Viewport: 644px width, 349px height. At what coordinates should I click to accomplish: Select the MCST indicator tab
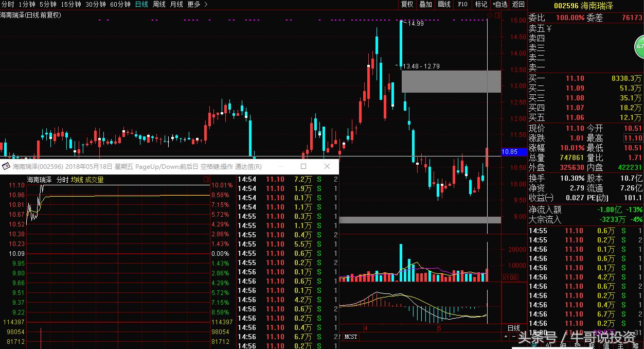pos(351,337)
